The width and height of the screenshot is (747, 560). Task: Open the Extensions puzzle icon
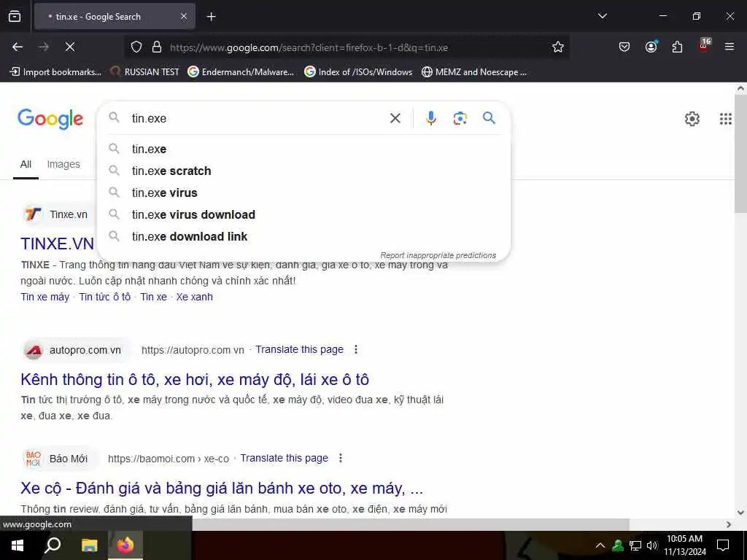677,47
